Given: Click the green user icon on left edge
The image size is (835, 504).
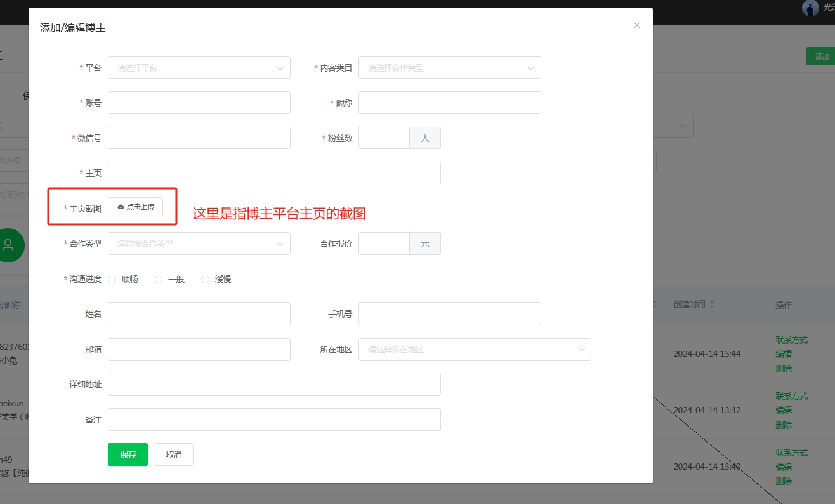Looking at the screenshot, I should coord(9,245).
